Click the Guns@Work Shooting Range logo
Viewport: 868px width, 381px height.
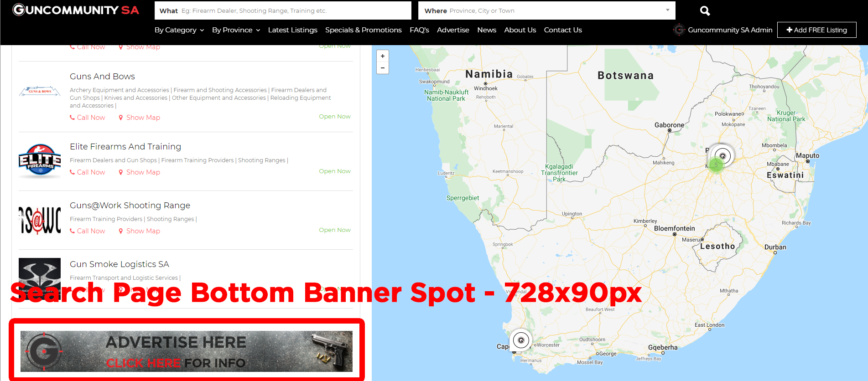tap(40, 220)
